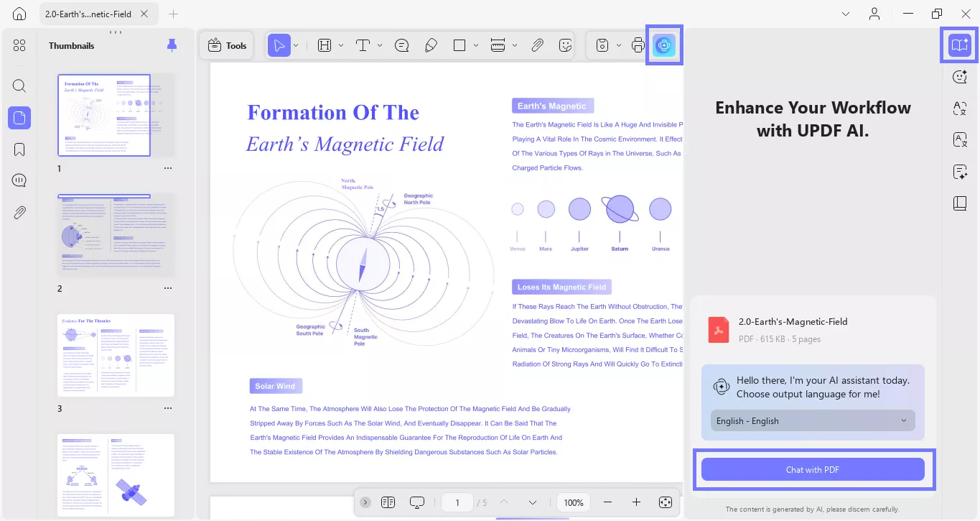Close the 2.0-Earth's...netic-Field tab
The image size is (980, 521).
click(144, 14)
